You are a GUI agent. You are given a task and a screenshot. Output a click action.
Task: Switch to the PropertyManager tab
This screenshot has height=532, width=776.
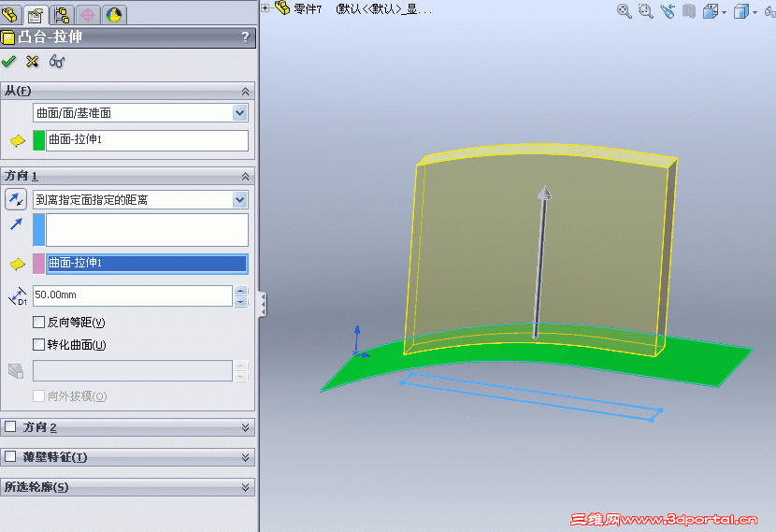[36, 15]
